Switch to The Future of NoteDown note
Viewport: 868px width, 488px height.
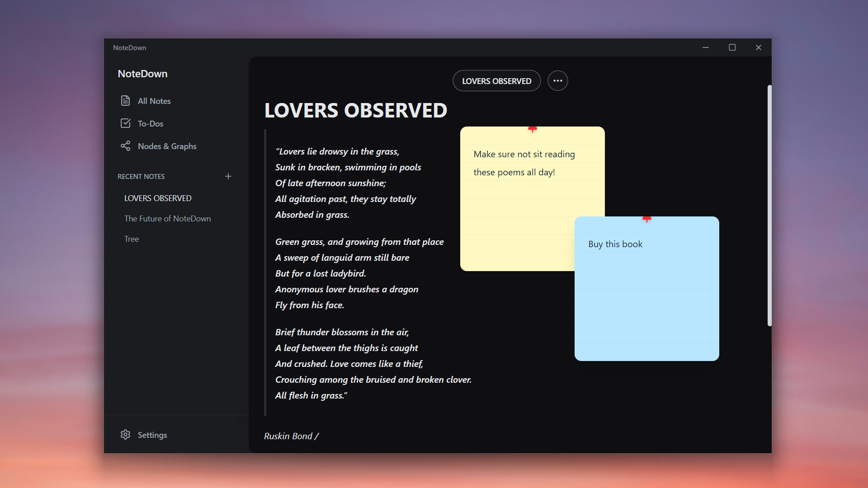(167, 218)
